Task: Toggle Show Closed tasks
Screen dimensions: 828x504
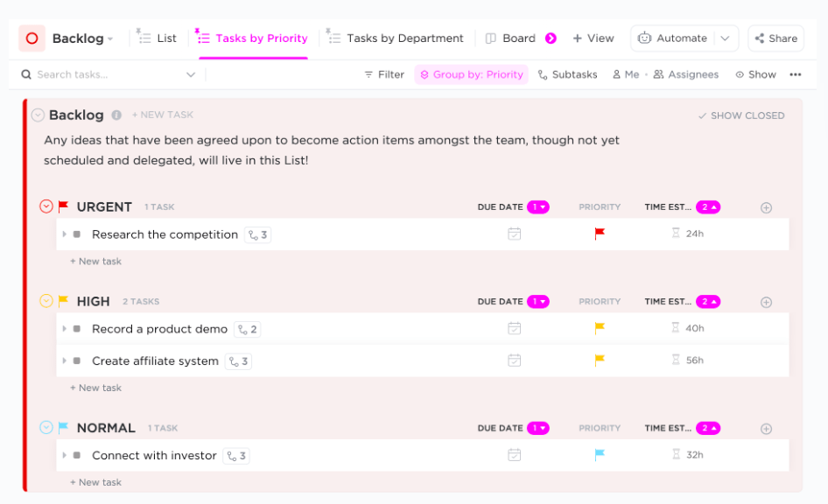Action: pyautogui.click(x=740, y=115)
